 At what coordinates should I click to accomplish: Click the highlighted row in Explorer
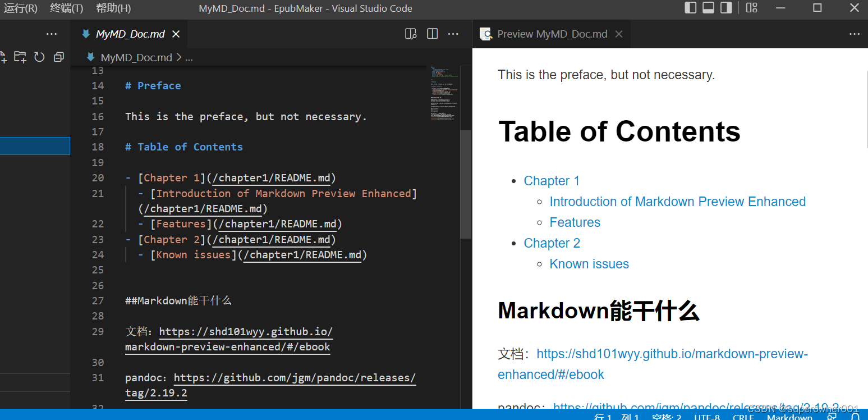point(35,146)
